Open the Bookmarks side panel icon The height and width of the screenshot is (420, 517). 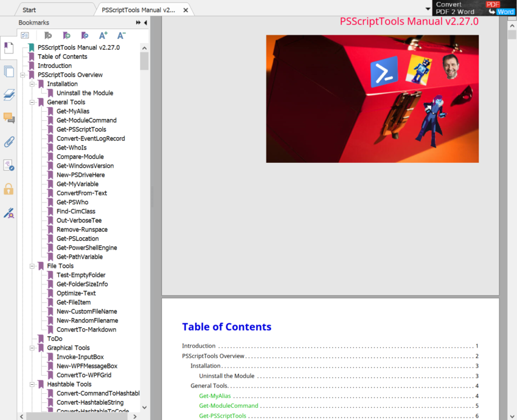(9, 48)
